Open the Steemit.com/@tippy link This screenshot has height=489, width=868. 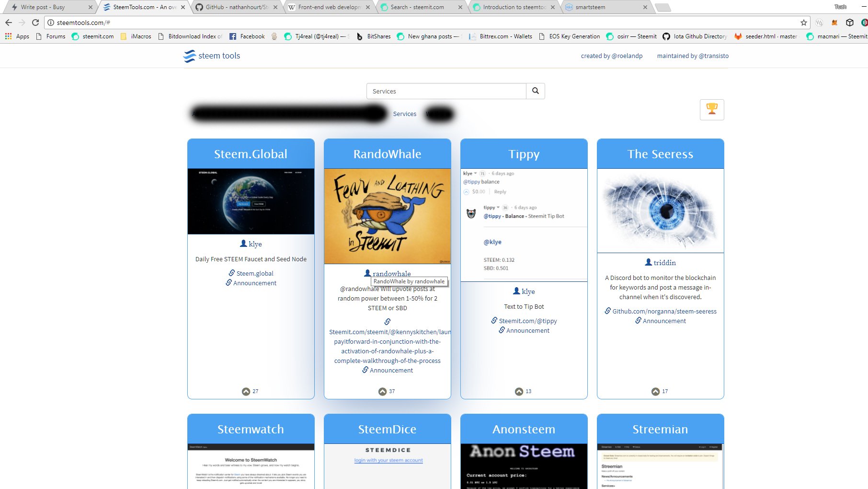click(524, 321)
